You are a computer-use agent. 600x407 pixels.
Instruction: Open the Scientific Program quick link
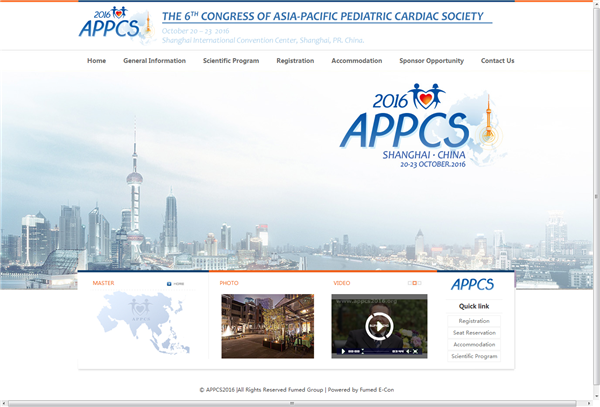474,356
